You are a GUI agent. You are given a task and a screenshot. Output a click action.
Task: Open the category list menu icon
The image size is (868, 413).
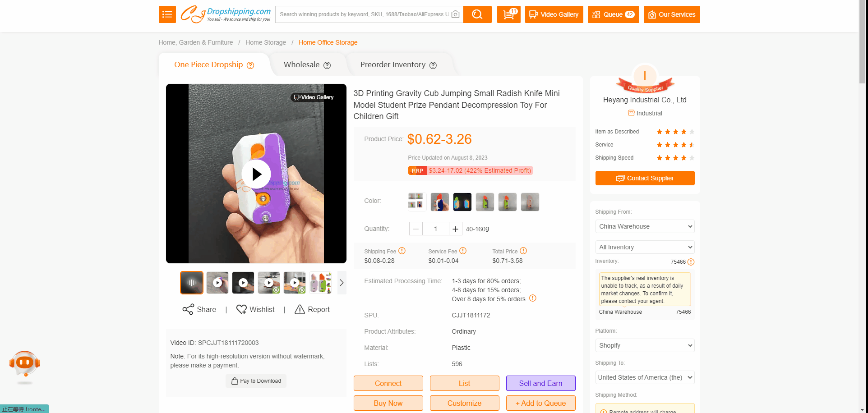point(167,14)
